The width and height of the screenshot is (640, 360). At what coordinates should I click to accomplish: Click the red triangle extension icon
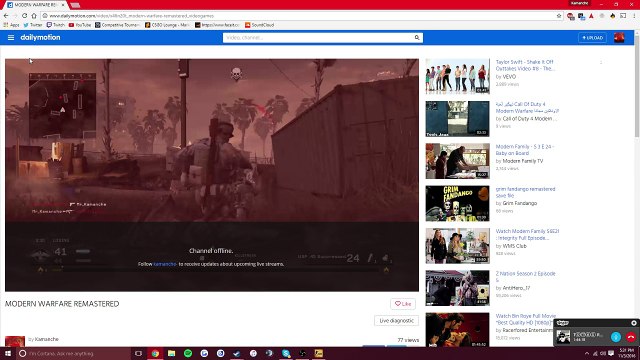591,16
